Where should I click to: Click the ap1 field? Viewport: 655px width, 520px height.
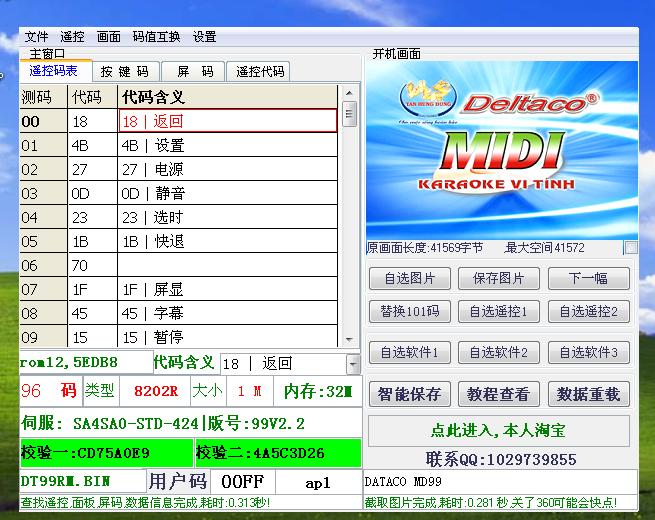click(318, 482)
